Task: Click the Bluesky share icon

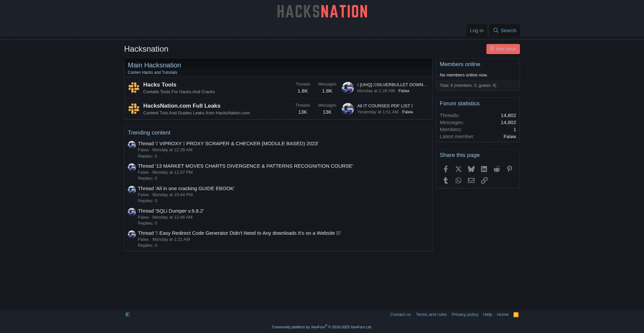Action: (x=471, y=169)
